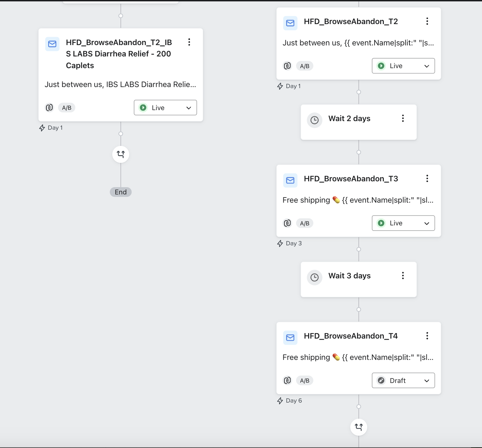
Task: Click the branch merge icon above End
Action: pos(121,154)
